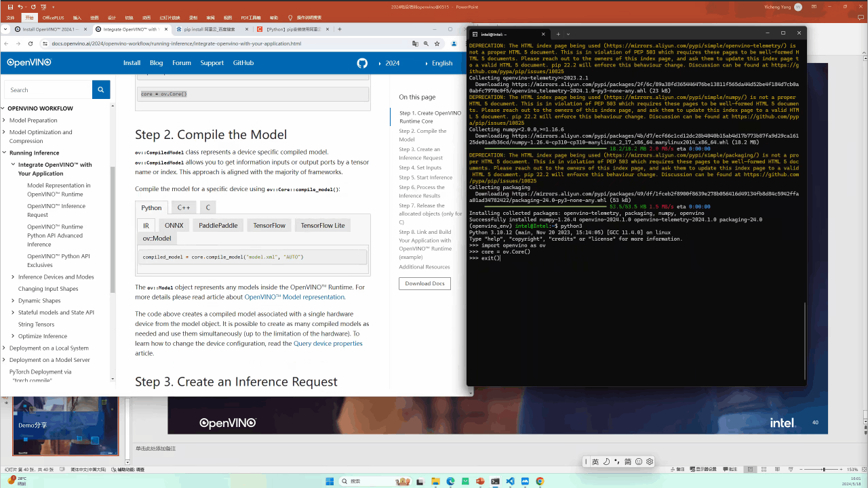Image resolution: width=868 pixels, height=488 pixels.
Task: Open the 2024 version dropdown
Action: pos(389,63)
